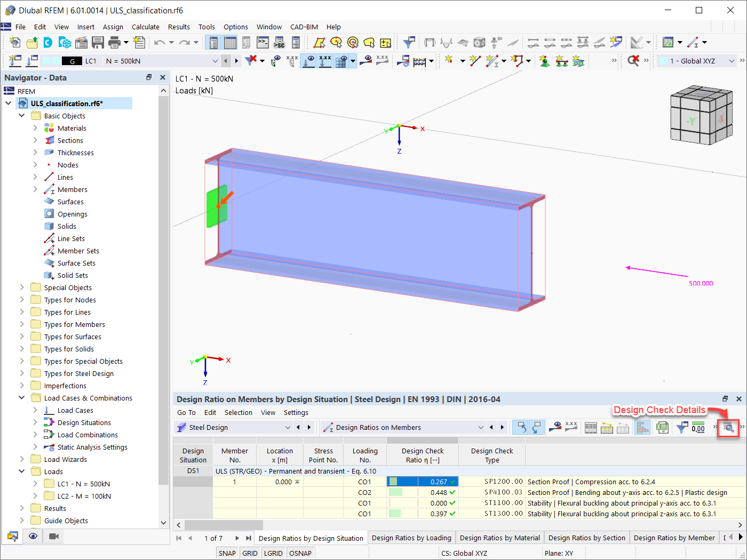The width and height of the screenshot is (747, 560).
Task: Open the Calculate menu
Action: pos(145,27)
